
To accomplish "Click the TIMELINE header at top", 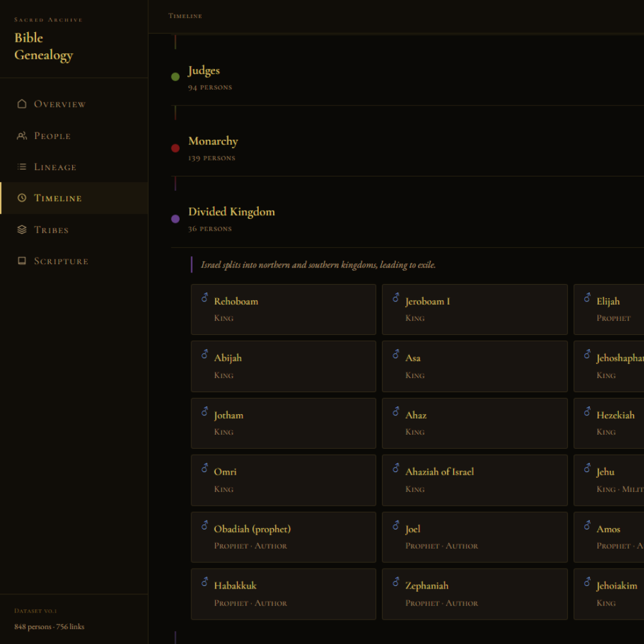I will point(185,15).
